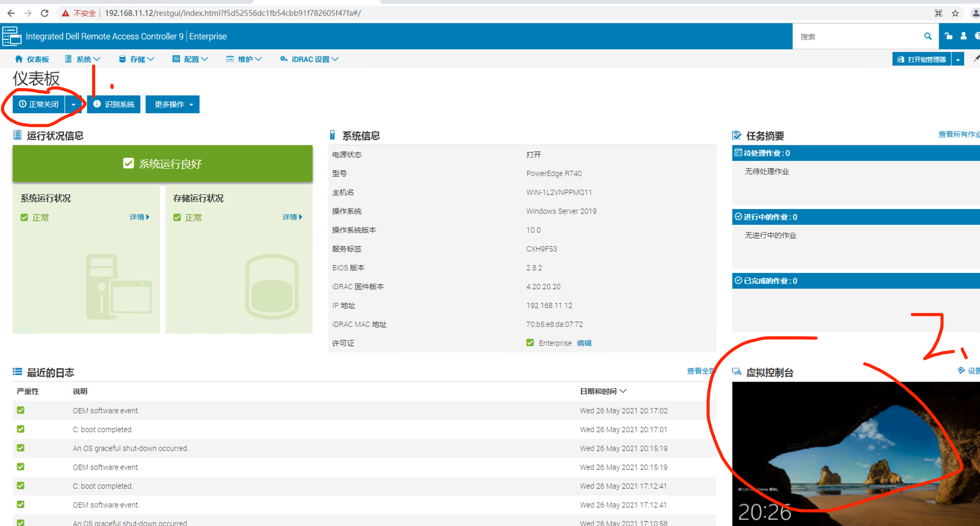Click the Enterprise license check icon
The width and height of the screenshot is (980, 526).
coord(530,343)
